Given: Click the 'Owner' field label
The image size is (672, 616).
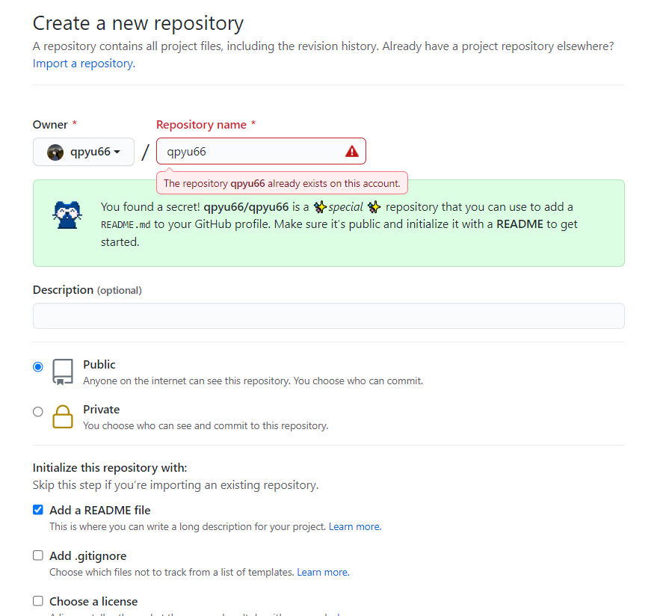Looking at the screenshot, I should (50, 125).
